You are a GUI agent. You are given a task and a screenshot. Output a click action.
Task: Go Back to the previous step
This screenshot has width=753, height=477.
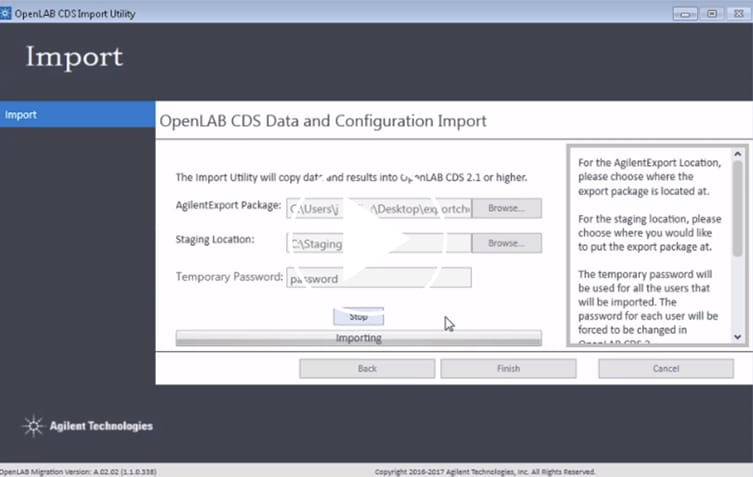(367, 368)
